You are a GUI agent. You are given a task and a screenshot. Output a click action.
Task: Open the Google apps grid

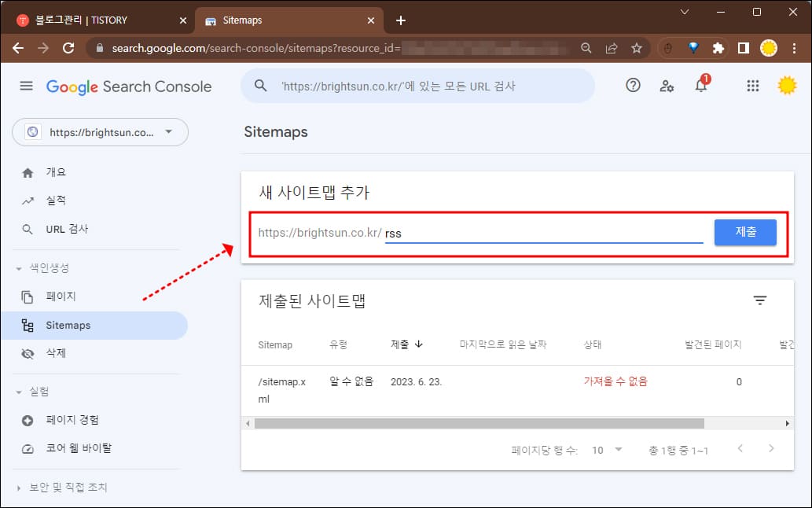point(753,86)
